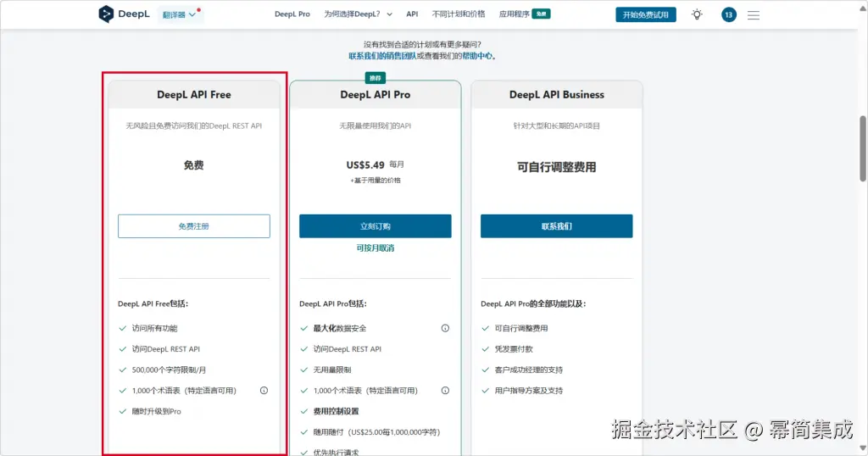The width and height of the screenshot is (868, 456).
Task: Click 开始免费试用 button
Action: (645, 15)
